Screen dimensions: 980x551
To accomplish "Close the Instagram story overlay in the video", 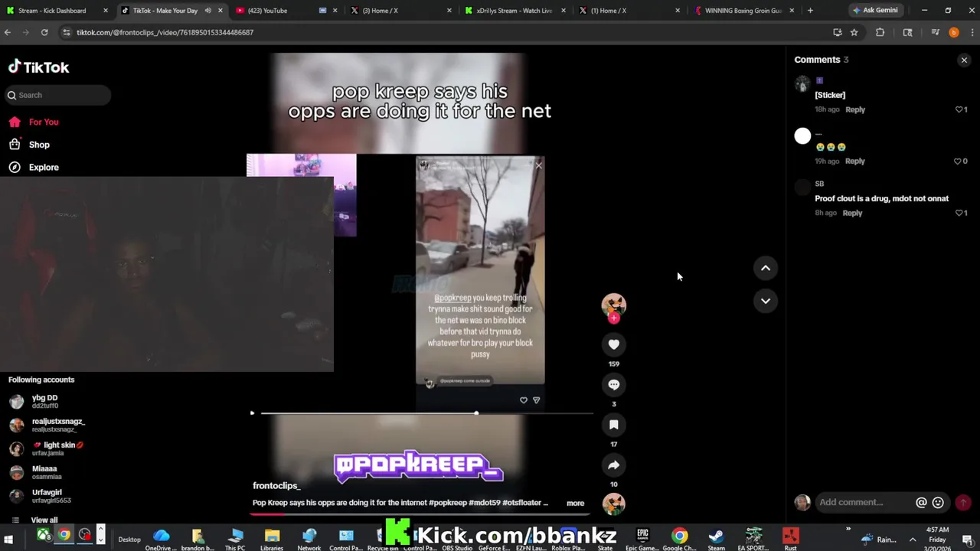I will click(x=538, y=165).
